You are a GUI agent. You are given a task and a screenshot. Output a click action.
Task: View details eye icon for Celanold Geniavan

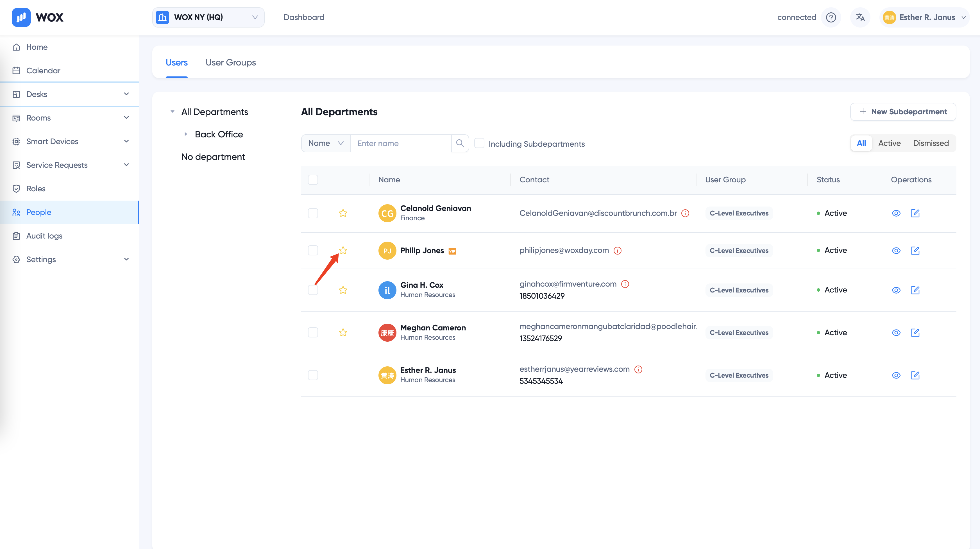pos(896,213)
